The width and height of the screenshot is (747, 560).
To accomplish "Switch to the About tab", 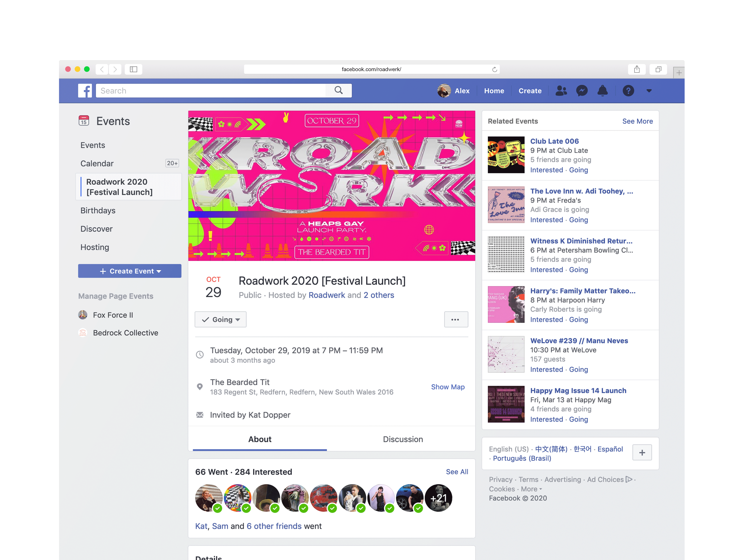I will (260, 439).
